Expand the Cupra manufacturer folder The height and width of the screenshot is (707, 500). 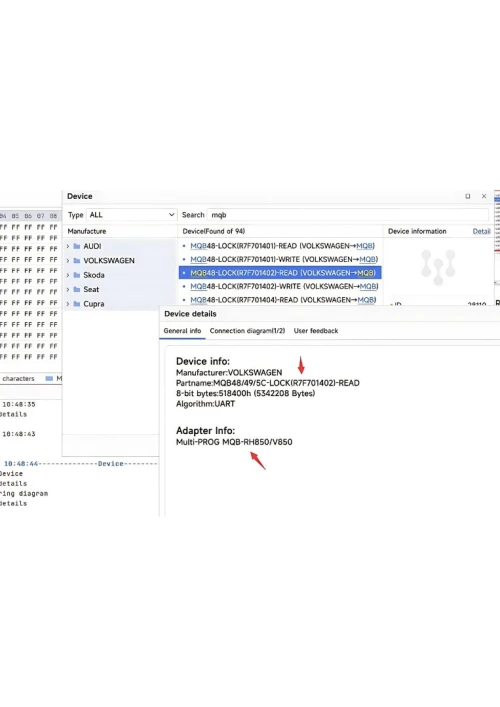[x=68, y=304]
